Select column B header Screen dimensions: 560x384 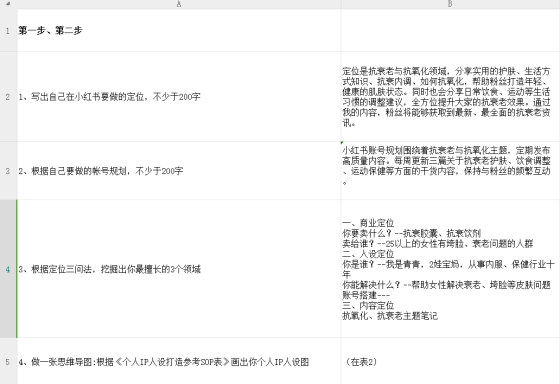tap(450, 4)
